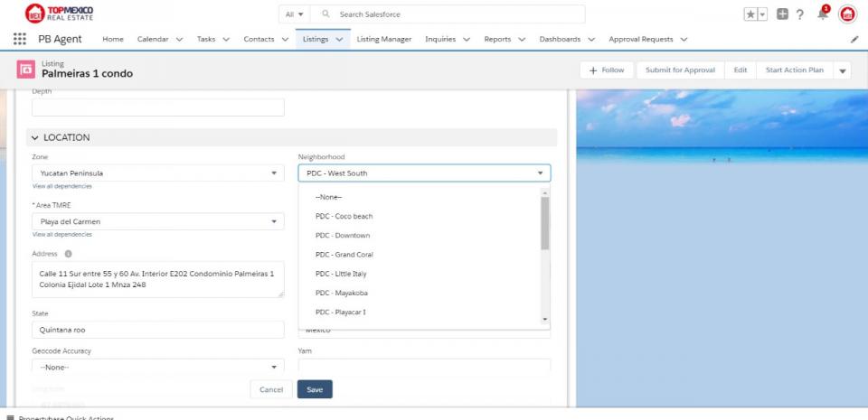
Task: Click the State input field
Action: [157, 331]
